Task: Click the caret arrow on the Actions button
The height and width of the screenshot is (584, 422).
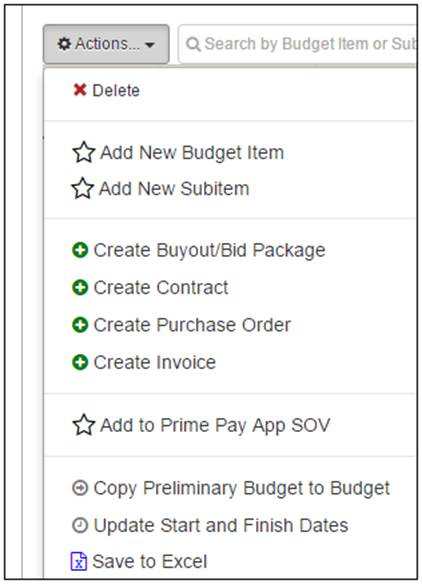Action: pos(150,45)
